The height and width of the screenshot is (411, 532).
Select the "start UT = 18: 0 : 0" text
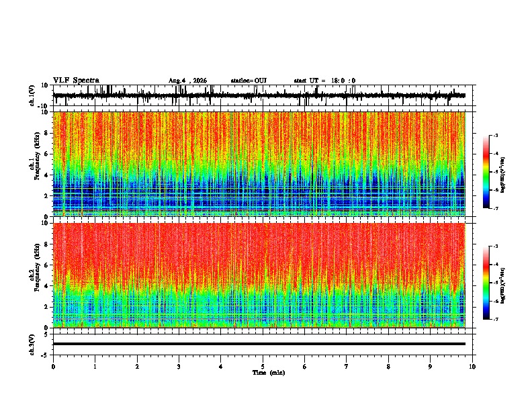[324, 81]
